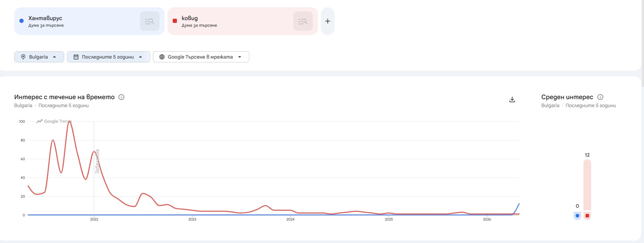The height and width of the screenshot is (243, 644).
Task: Click the info icon beside Интерес с течение на времето
Action: [x=121, y=97]
